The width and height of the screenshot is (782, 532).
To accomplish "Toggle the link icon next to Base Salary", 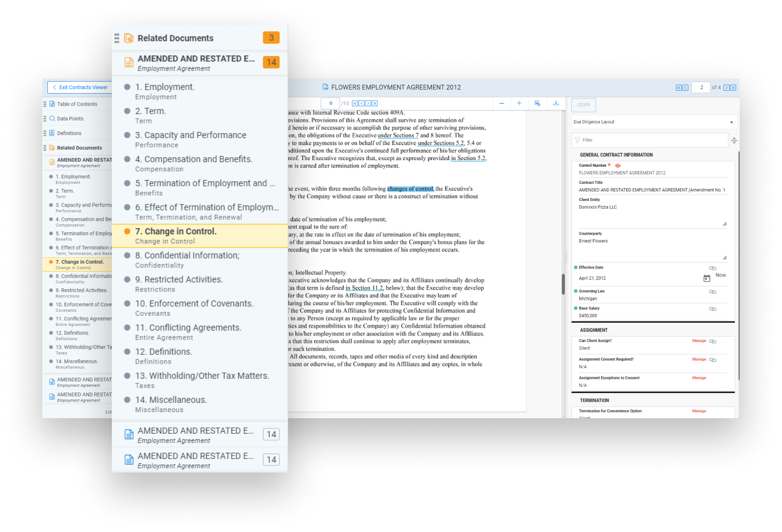I will [712, 309].
